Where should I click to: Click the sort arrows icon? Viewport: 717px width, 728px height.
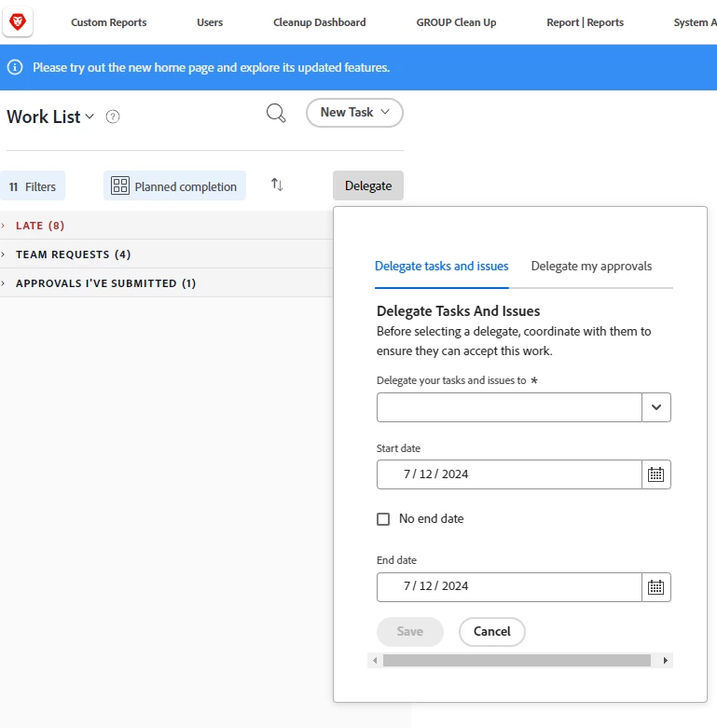pos(277,185)
